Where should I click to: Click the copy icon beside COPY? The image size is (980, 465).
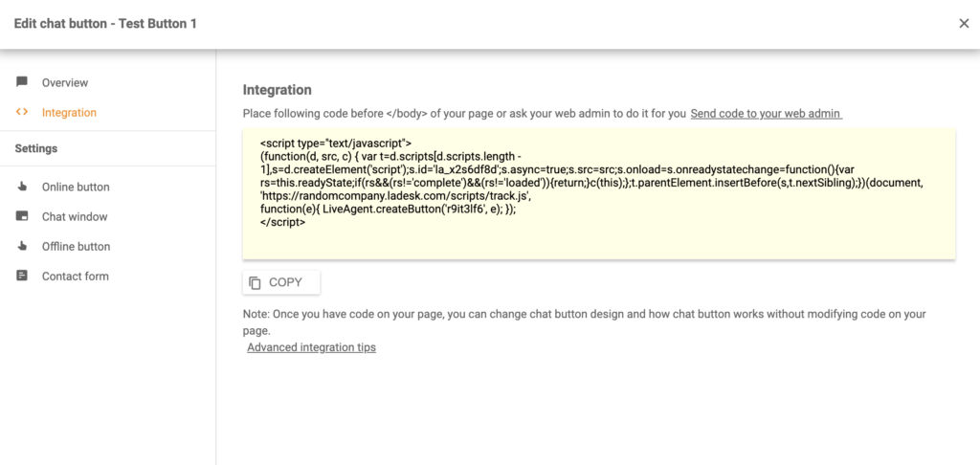(x=256, y=282)
